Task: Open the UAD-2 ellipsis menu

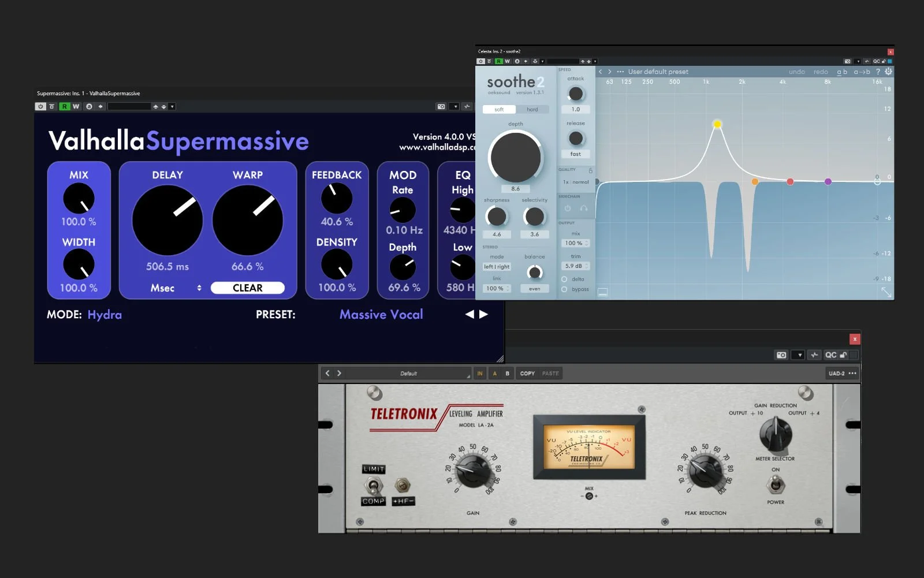Action: (x=852, y=374)
